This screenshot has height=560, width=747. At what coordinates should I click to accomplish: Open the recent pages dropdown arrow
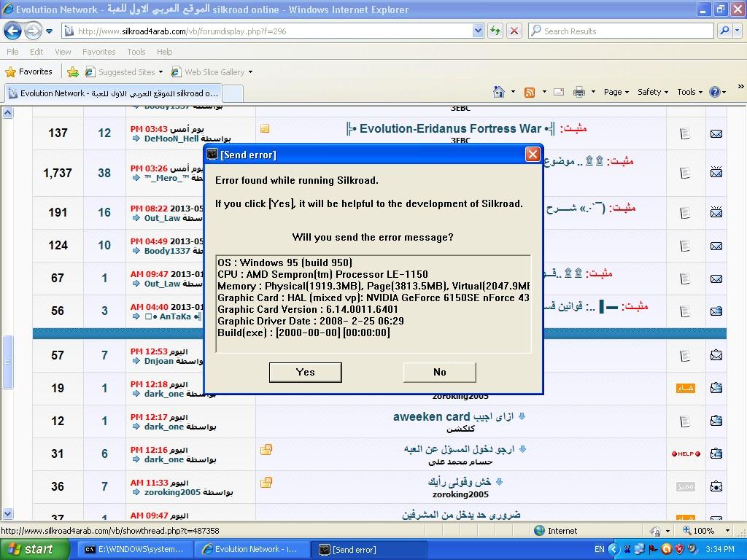[x=50, y=31]
